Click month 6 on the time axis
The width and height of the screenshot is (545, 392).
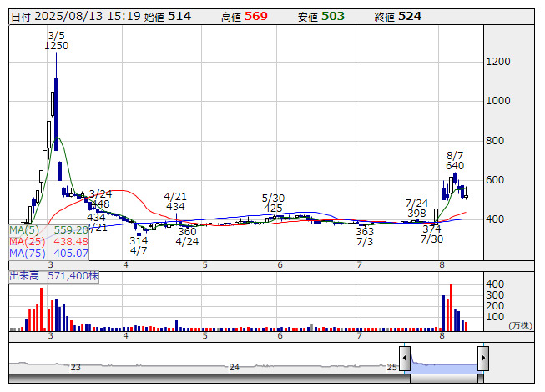tap(280, 264)
